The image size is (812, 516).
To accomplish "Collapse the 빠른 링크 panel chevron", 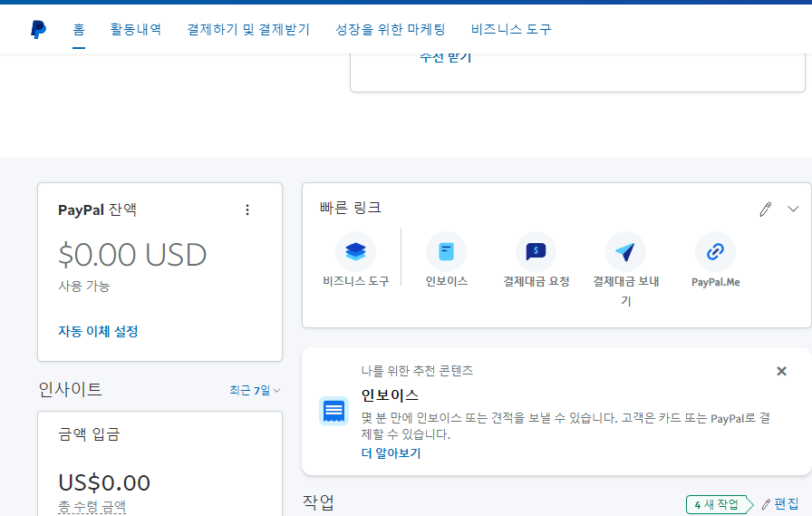I will coord(793,209).
